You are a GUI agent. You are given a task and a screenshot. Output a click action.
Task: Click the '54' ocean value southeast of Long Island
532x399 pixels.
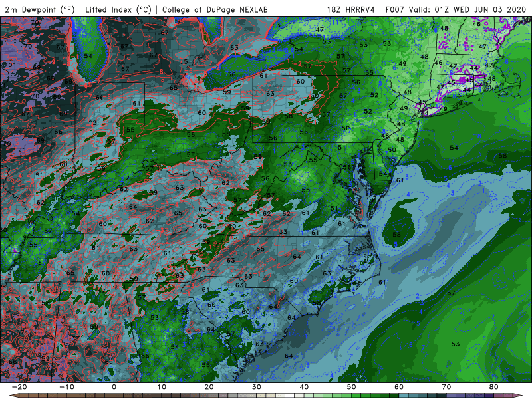pos(454,148)
